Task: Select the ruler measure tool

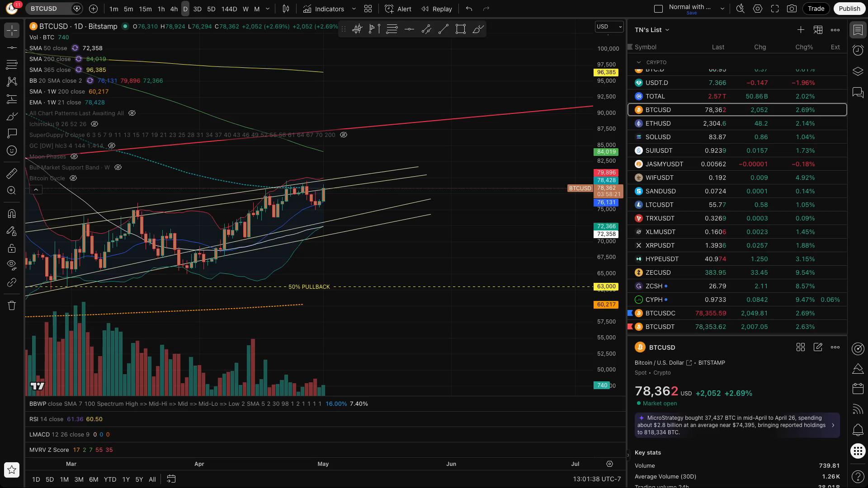Action: click(x=12, y=173)
